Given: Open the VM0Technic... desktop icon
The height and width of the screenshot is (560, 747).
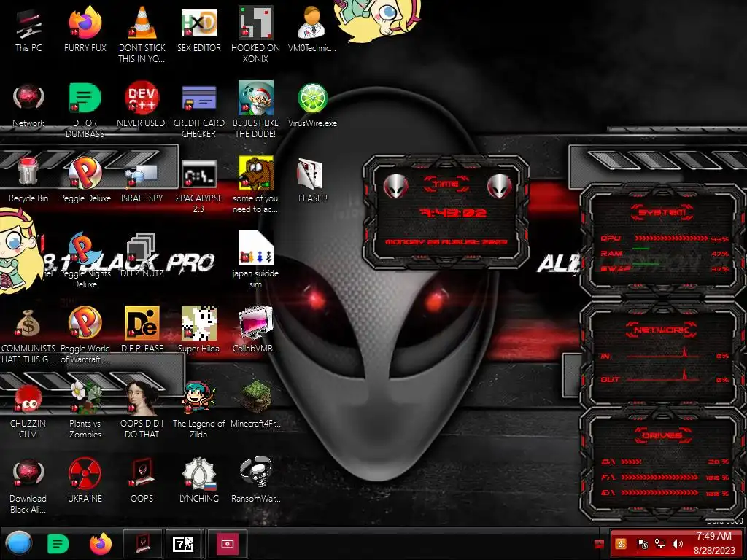Looking at the screenshot, I should 312,30.
